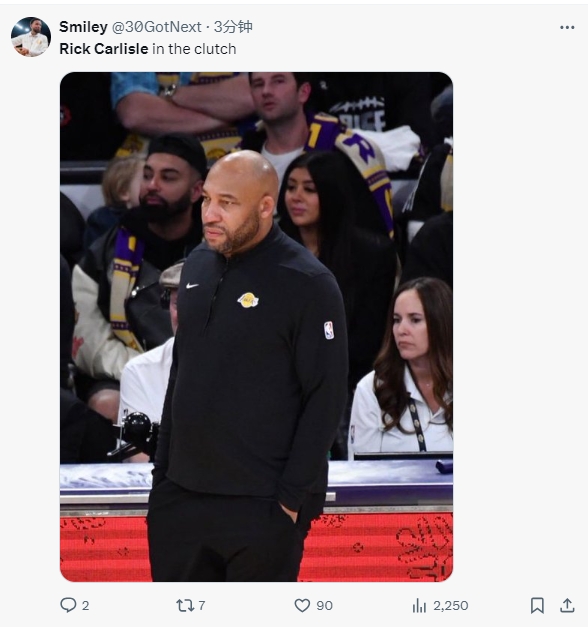The height and width of the screenshot is (627, 588).
Task: Open the three-dot more options menu
Action: (567, 27)
